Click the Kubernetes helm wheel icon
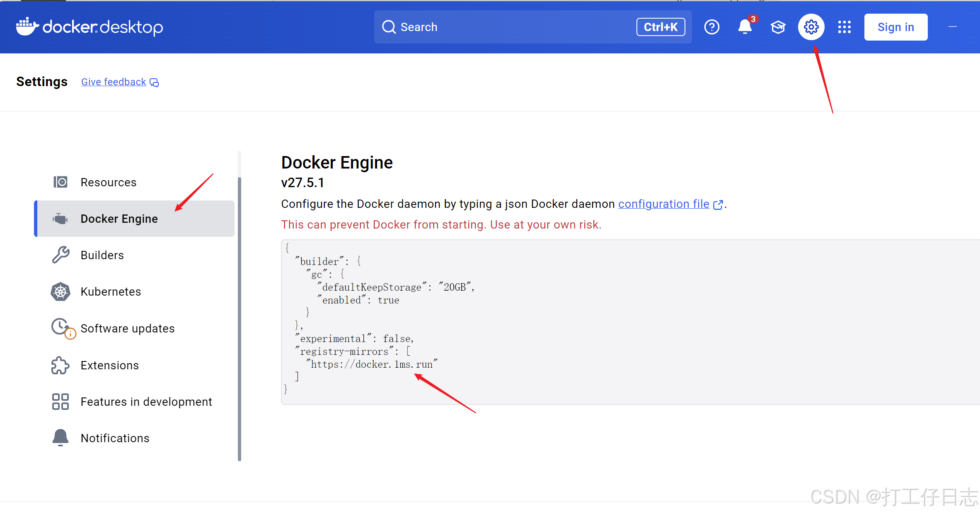Screen dimensions: 980x513 [x=60, y=292]
